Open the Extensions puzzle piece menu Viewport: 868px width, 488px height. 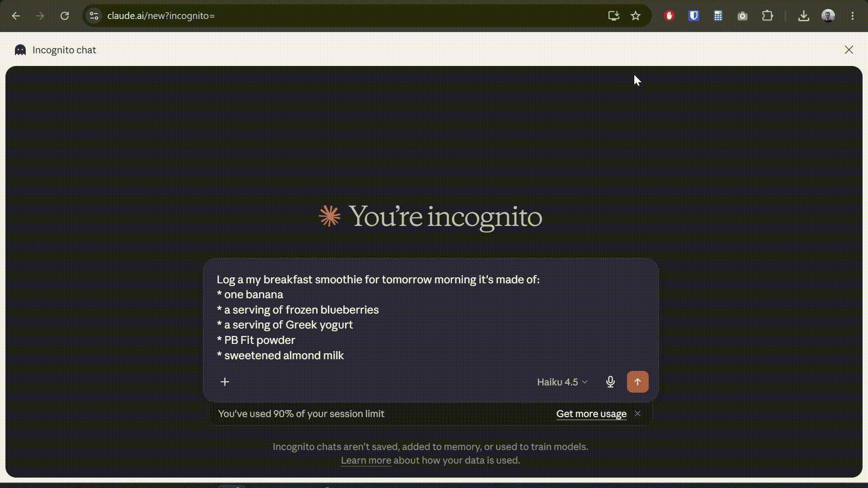[x=767, y=16]
